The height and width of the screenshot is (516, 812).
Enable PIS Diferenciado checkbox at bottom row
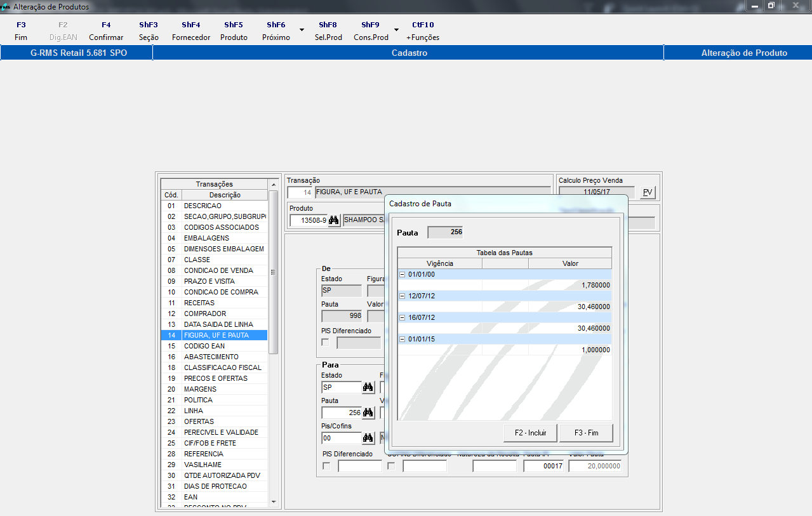coord(326,466)
